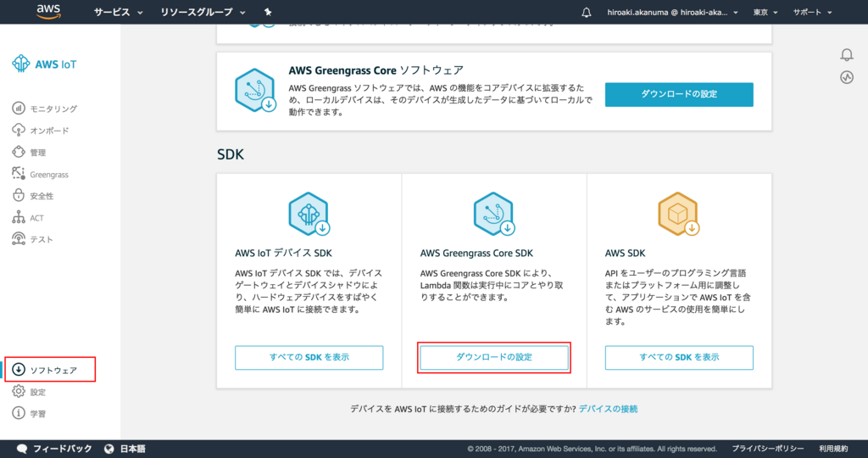Image resolution: width=868 pixels, height=458 pixels.
Task: Click the オンボード cloud icon
Action: point(19,130)
